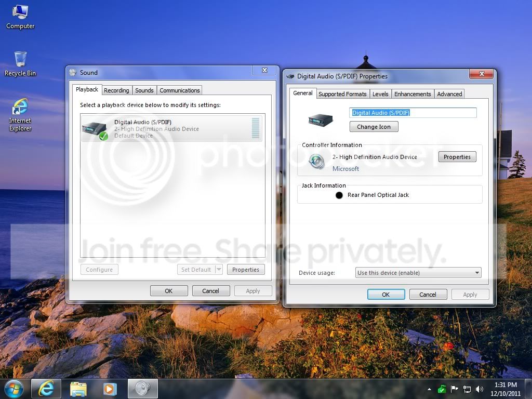
Task: Click Apply in Digital Audio Properties
Action: (x=470, y=295)
